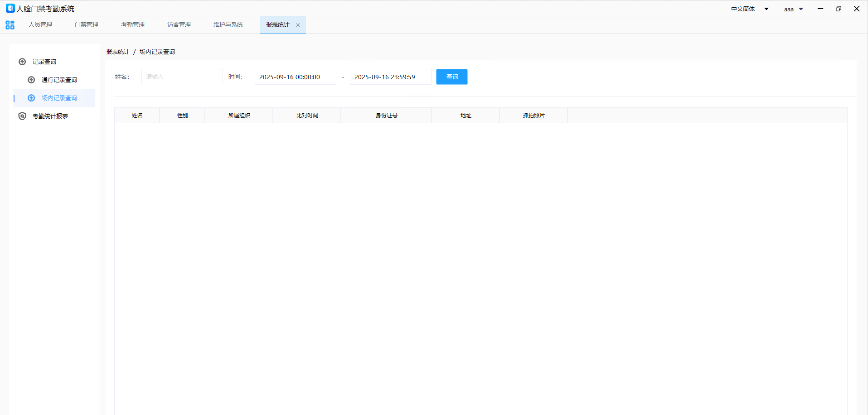The width and height of the screenshot is (868, 415).
Task: Click the face attendance system logo icon
Action: (10, 9)
